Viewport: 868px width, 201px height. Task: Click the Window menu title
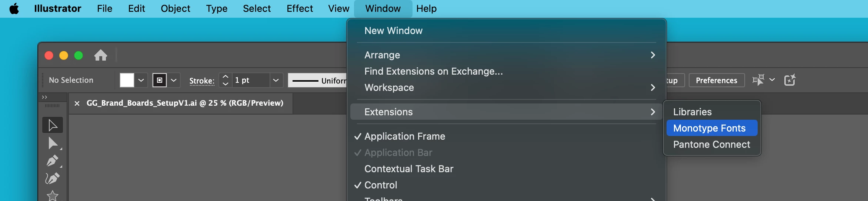383,8
